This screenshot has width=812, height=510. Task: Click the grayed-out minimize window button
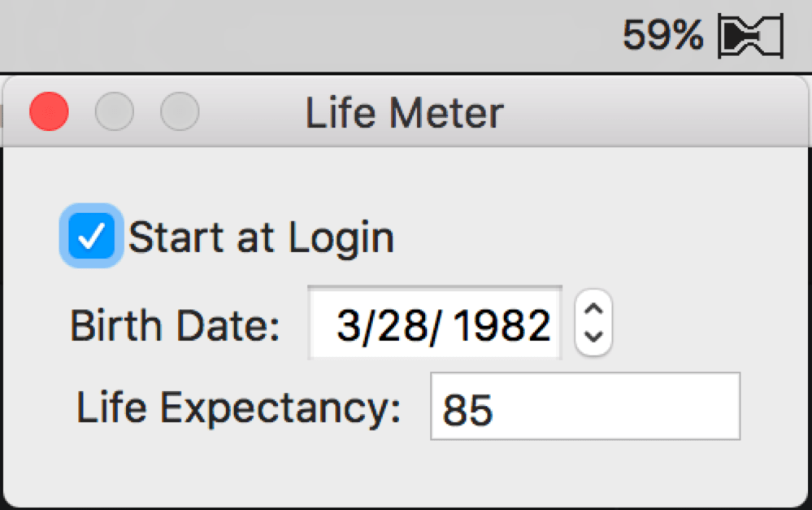pos(115,112)
